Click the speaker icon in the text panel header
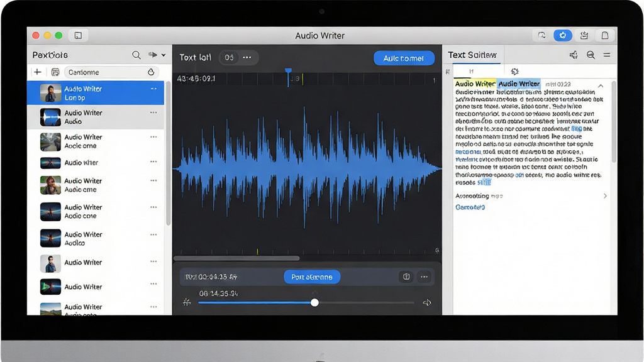644x362 pixels. [x=574, y=55]
